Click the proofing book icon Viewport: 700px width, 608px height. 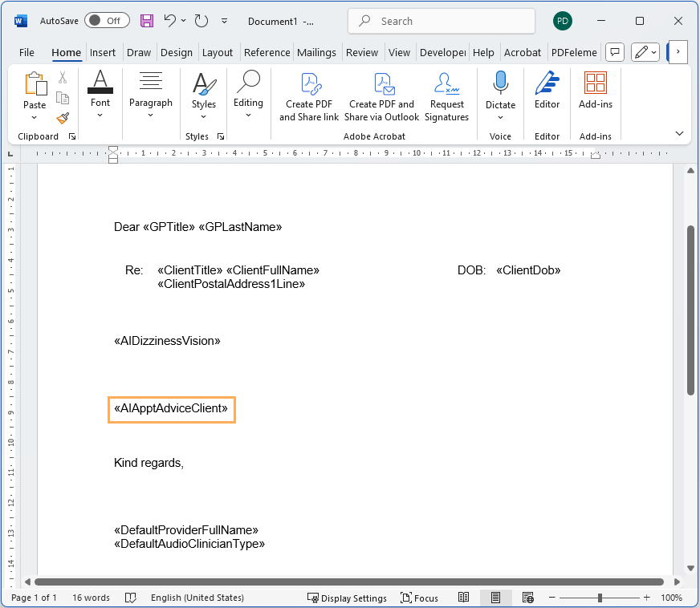coord(130,598)
